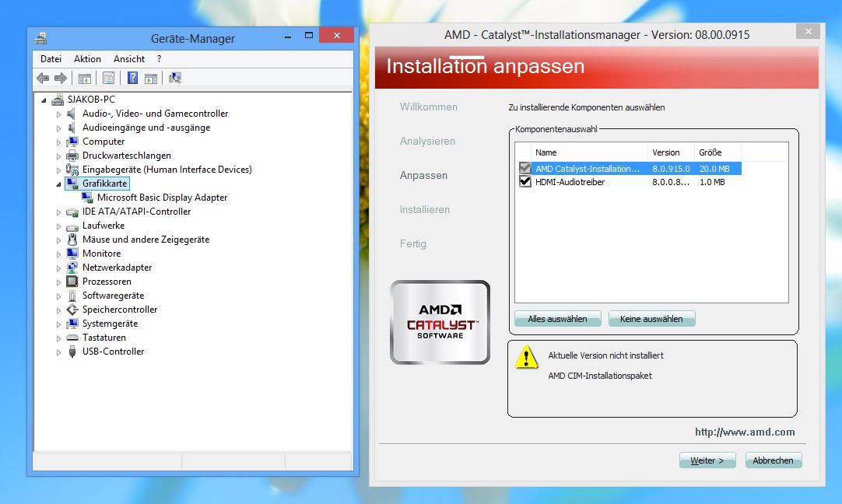Click the Properties toolbar icon in Geräte-Manager
Viewport: 842px width, 504px height.
(x=108, y=79)
